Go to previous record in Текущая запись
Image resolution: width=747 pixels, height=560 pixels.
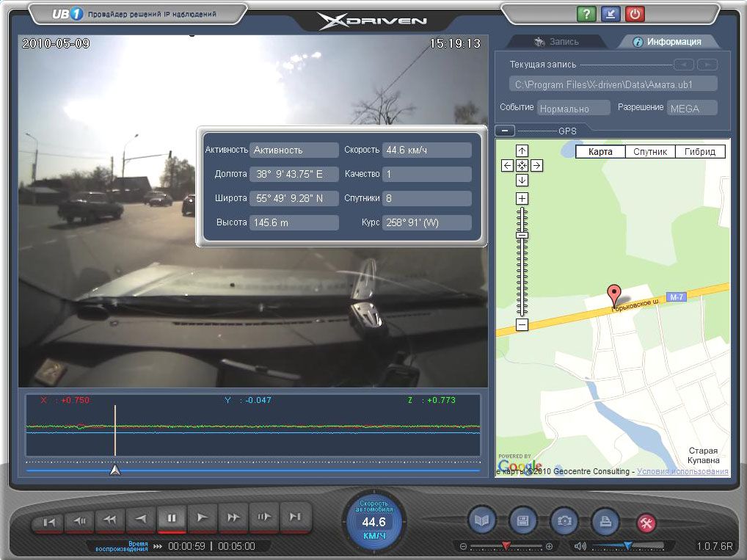[684, 65]
